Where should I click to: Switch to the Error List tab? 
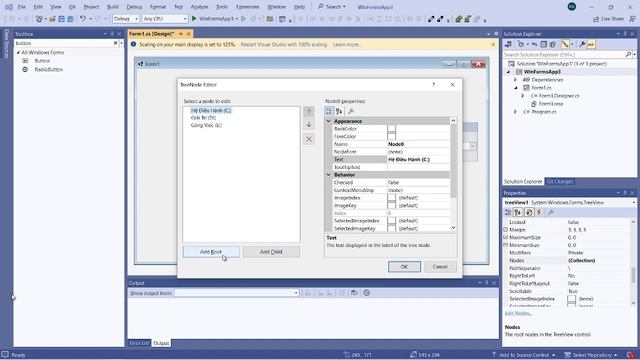139,343
